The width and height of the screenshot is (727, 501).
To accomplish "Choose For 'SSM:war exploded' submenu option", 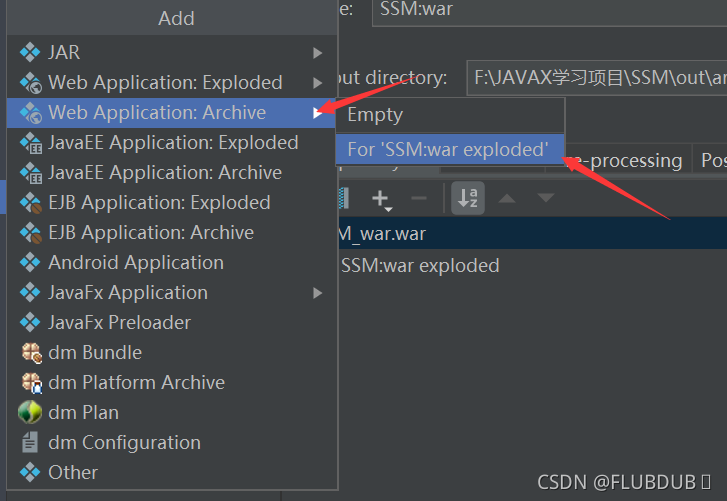I will point(450,150).
